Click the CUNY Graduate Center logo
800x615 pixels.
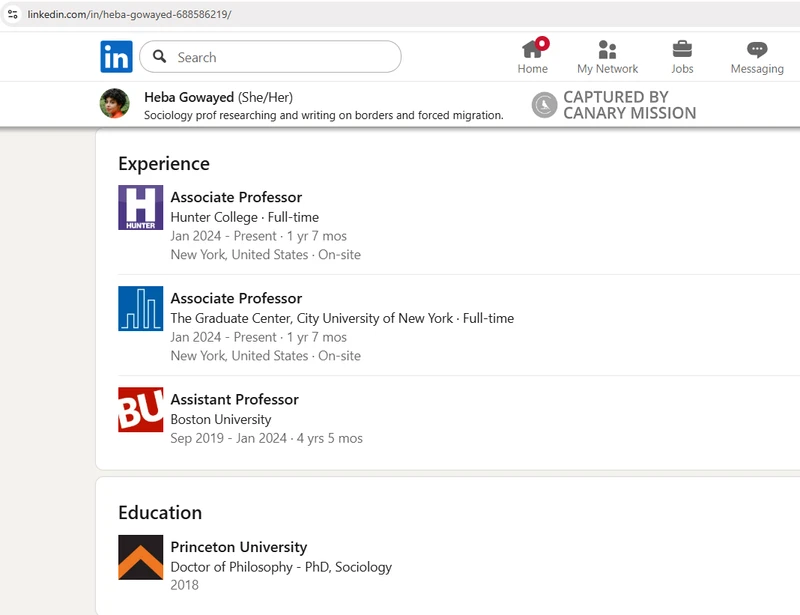[140, 308]
